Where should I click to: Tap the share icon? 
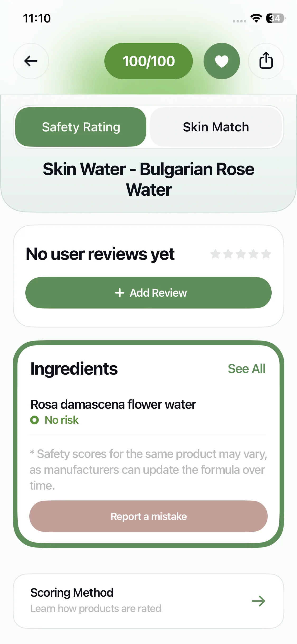pyautogui.click(x=266, y=61)
